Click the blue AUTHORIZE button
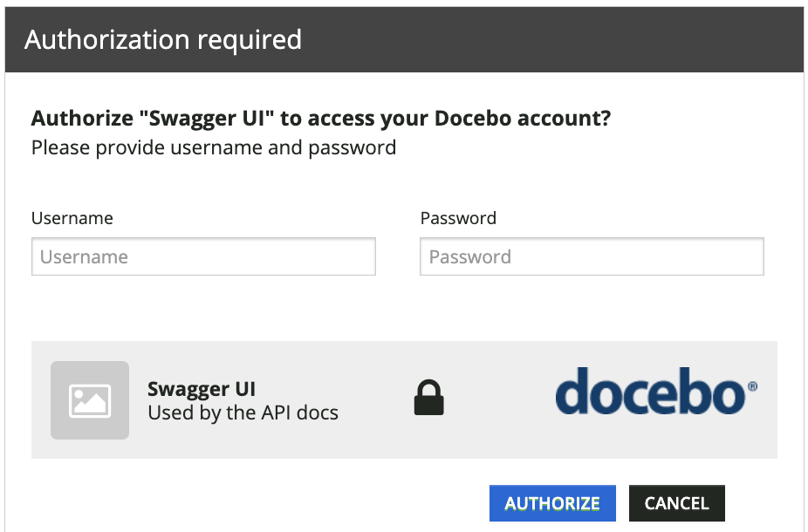This screenshot has width=808, height=532. (552, 503)
